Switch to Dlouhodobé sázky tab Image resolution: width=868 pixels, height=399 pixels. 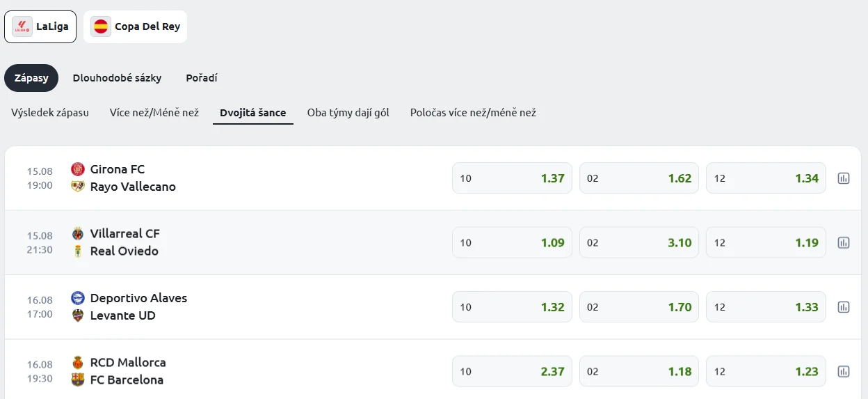[117, 78]
